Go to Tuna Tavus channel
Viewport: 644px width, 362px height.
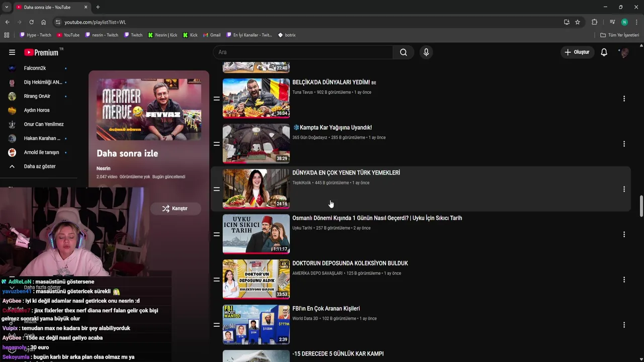(x=302, y=93)
